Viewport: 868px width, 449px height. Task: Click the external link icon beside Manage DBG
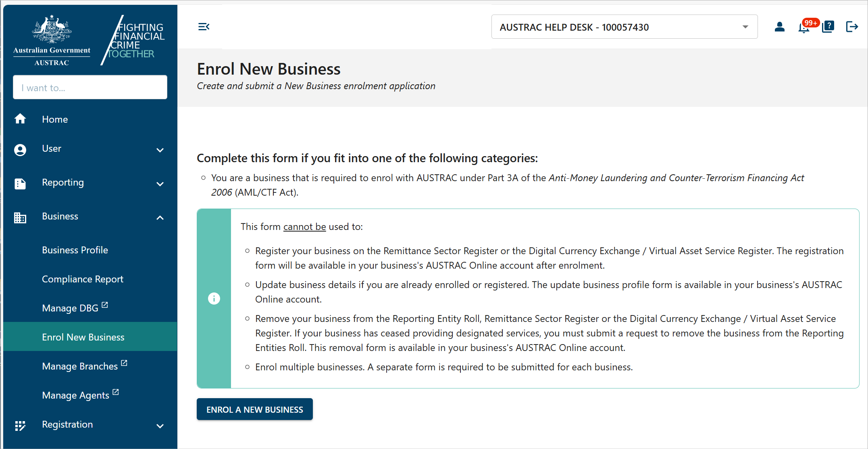click(x=105, y=305)
